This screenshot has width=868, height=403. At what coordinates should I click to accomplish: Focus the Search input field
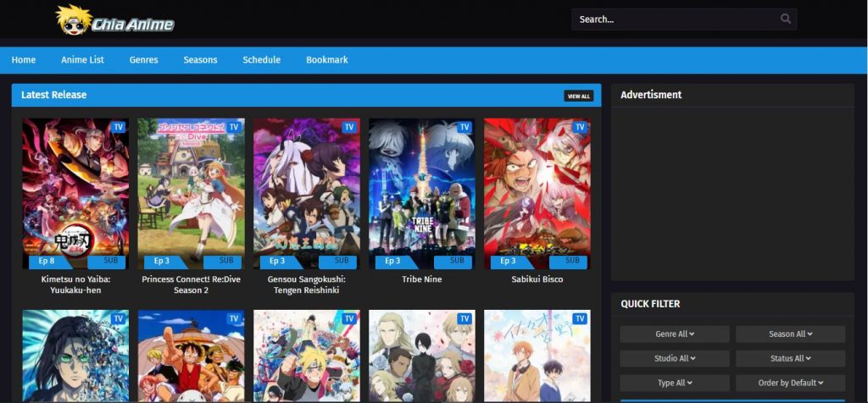[684, 19]
